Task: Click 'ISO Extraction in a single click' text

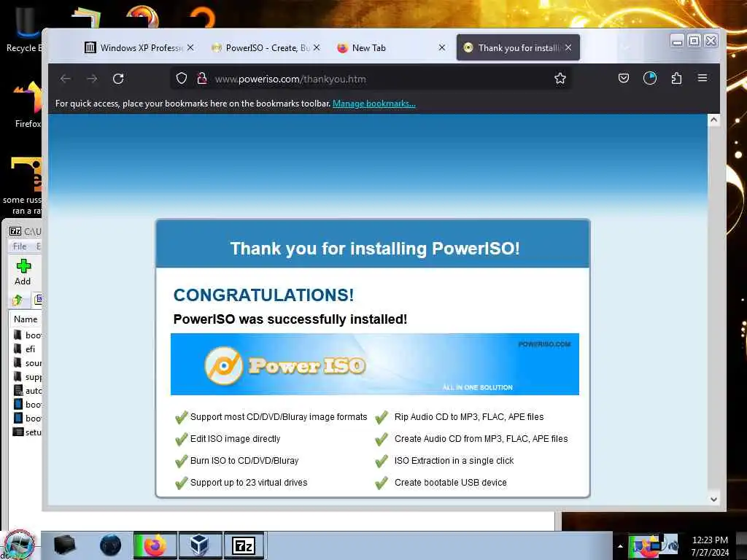Action: (x=454, y=461)
